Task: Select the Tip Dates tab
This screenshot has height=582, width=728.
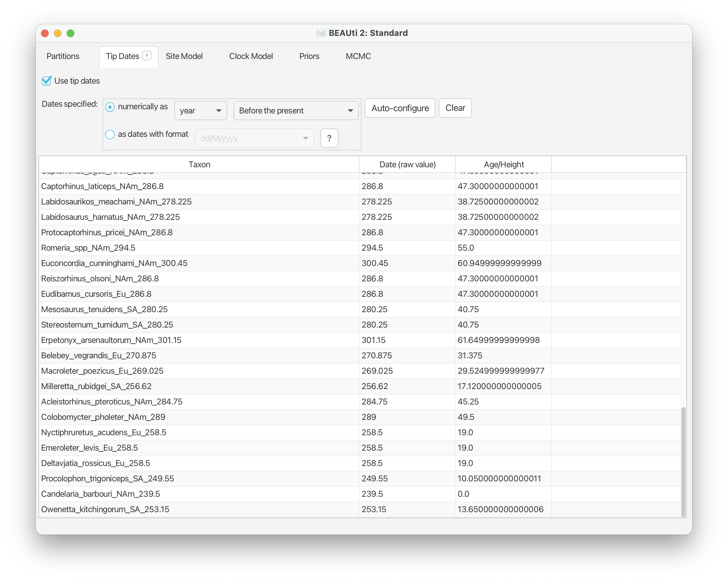Action: (128, 56)
